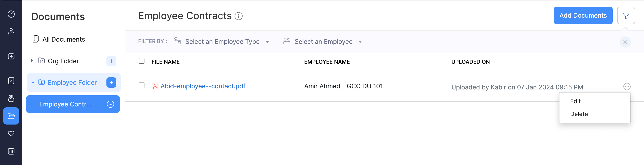The width and height of the screenshot is (644, 165).
Task: Expand the Org Folder tree arrow
Action: coord(32,61)
